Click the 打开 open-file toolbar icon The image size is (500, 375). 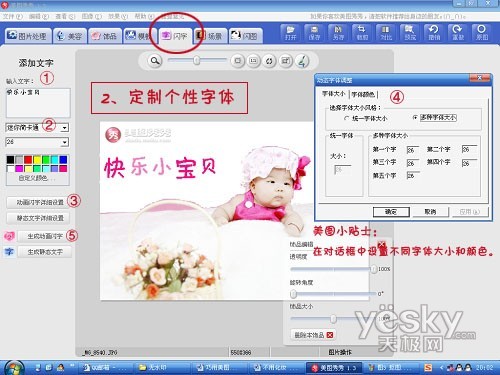[x=291, y=33]
